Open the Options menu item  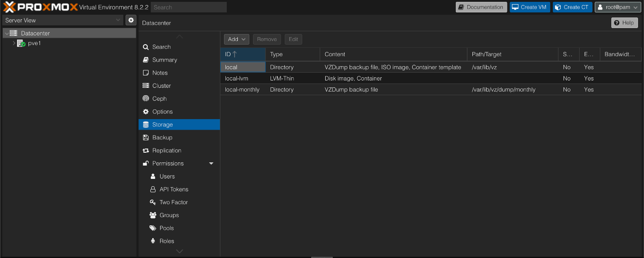pos(179,112)
